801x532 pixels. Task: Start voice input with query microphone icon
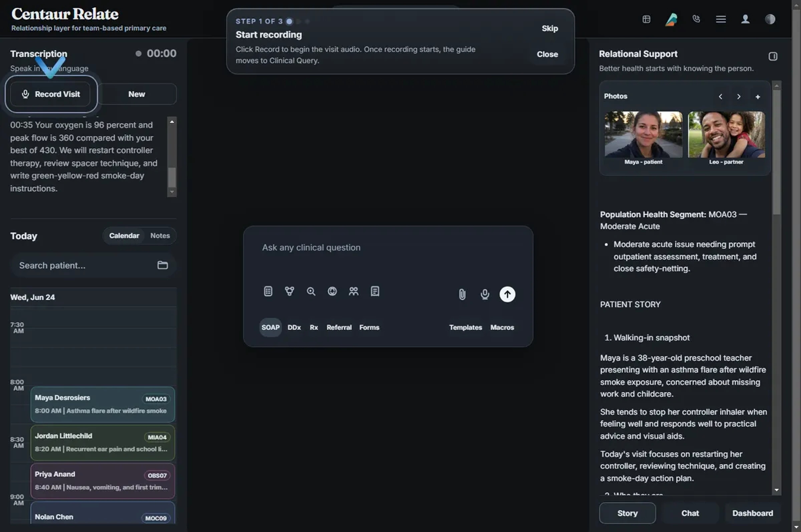point(485,294)
